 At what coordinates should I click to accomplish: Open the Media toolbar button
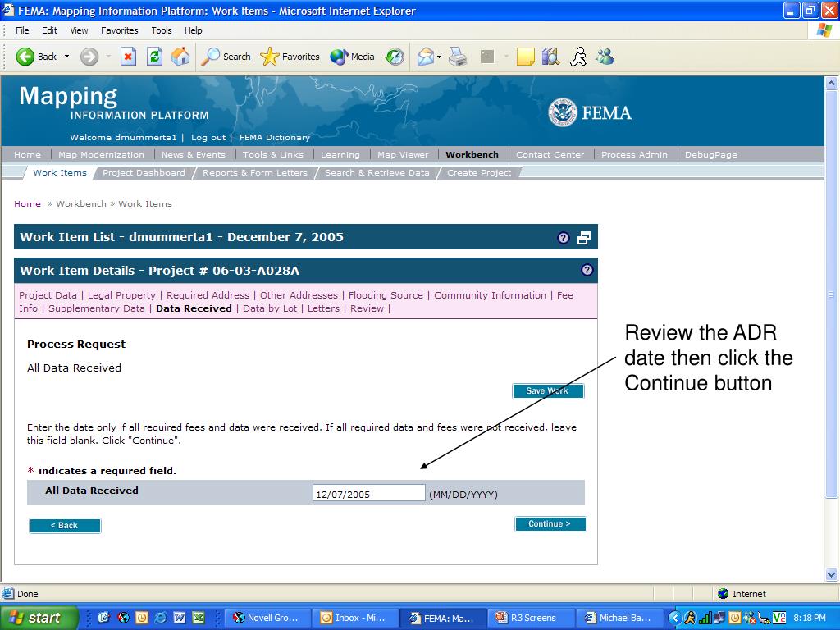point(352,57)
